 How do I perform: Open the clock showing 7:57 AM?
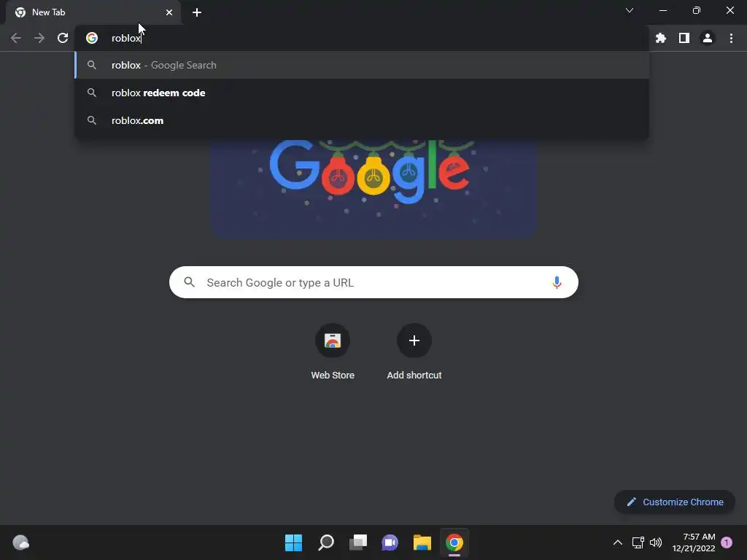pos(694,542)
